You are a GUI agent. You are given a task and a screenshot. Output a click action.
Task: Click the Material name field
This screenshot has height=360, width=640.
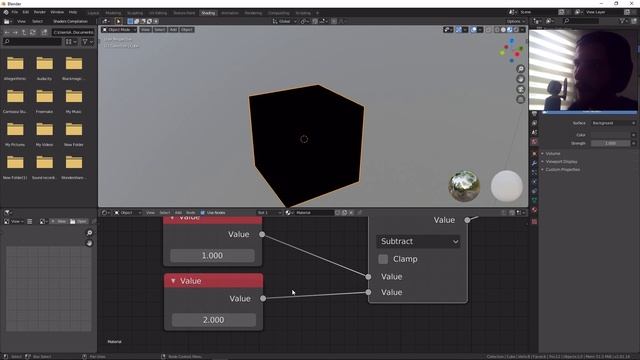313,213
